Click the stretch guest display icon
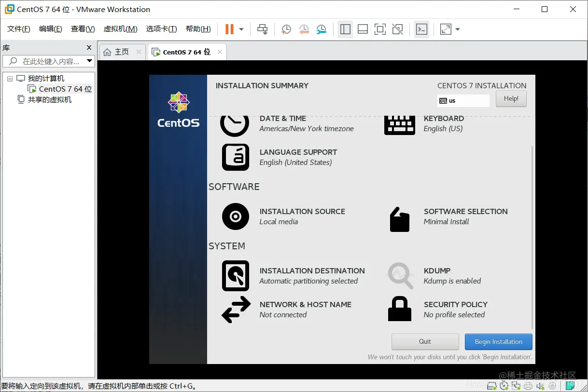This screenshot has height=392, width=588. (x=446, y=29)
